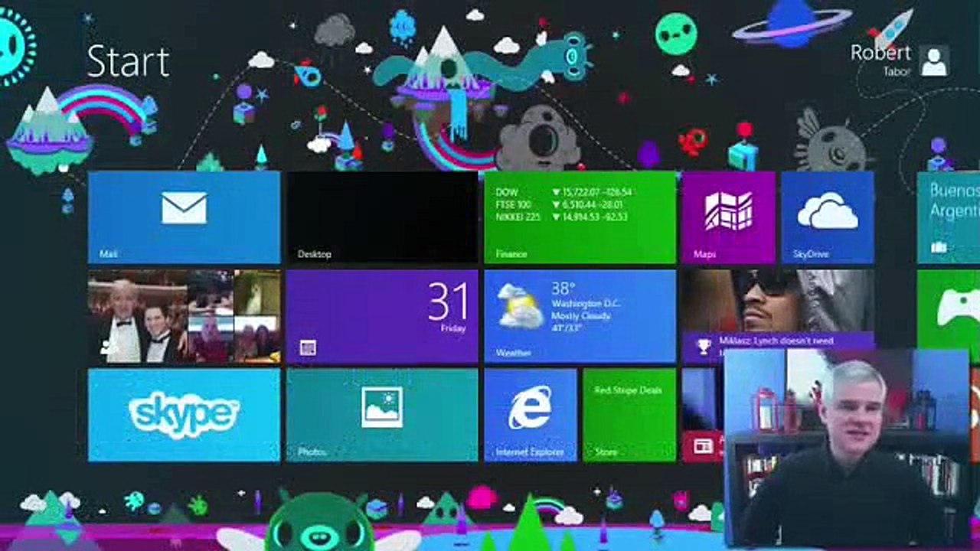Click the trophy icon on Sports tile
The image size is (980, 551).
tap(704, 347)
